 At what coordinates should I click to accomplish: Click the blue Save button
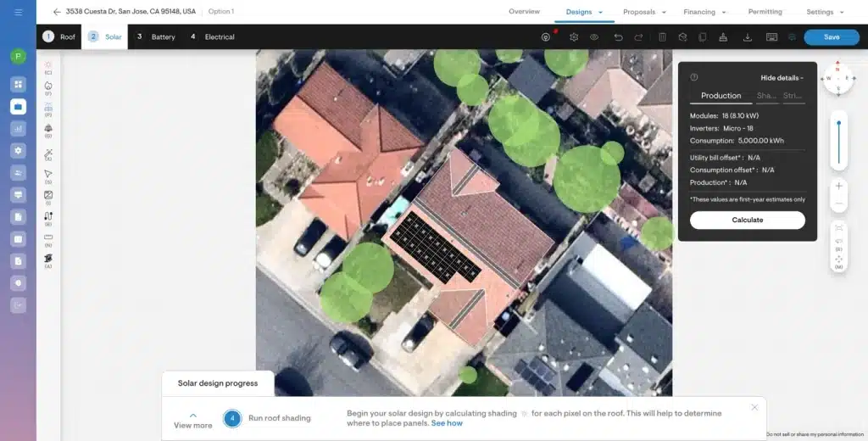click(x=831, y=37)
